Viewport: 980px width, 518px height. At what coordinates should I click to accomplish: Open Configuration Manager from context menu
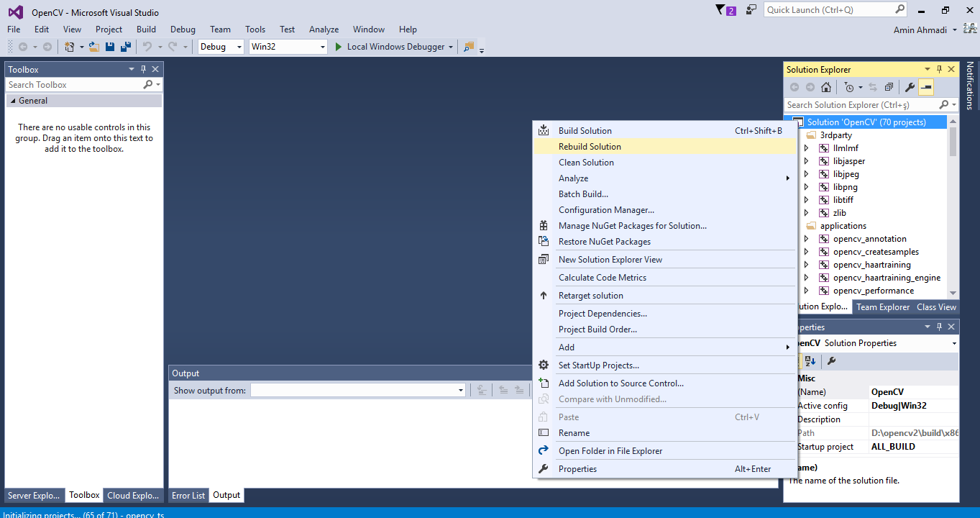coord(665,209)
